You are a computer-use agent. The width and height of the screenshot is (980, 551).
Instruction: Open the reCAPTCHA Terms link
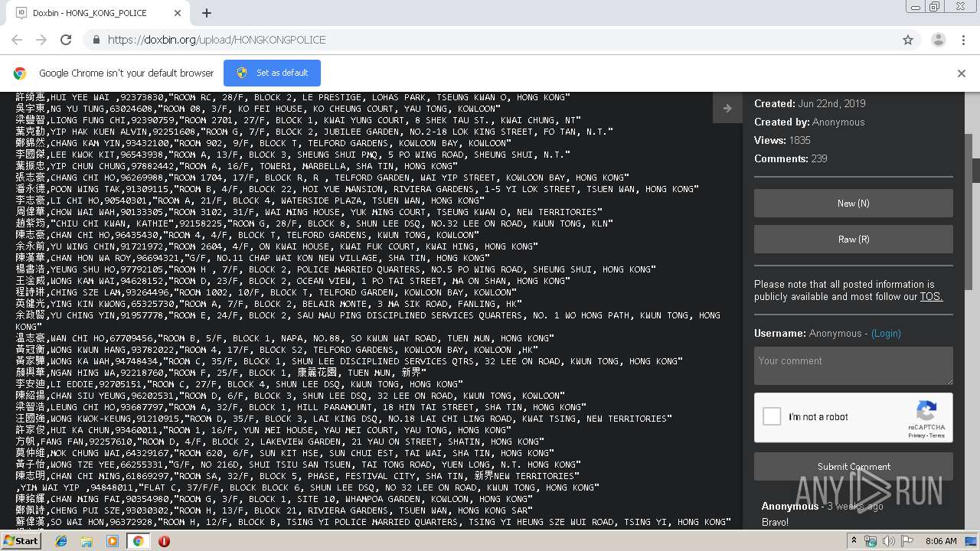[937, 435]
